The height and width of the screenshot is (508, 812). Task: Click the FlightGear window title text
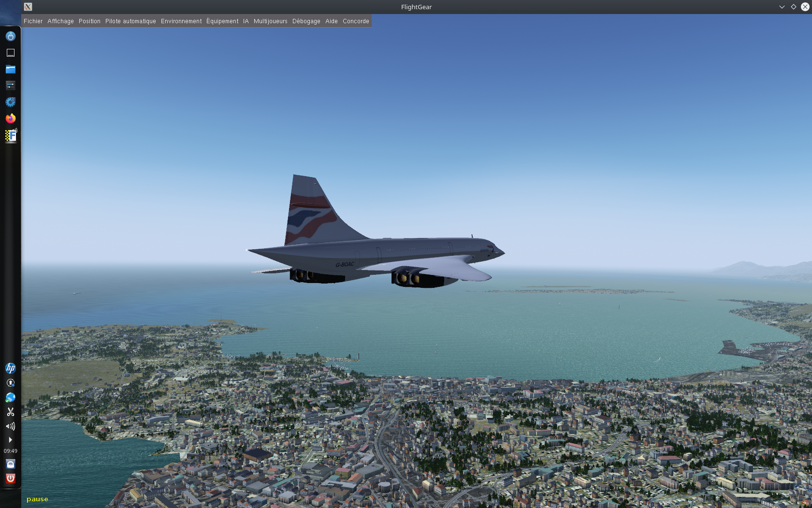click(x=416, y=7)
